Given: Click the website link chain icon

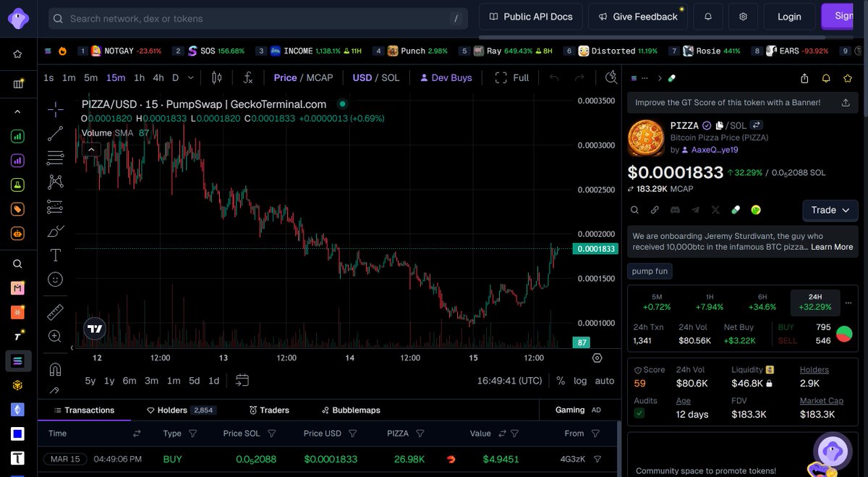Looking at the screenshot, I should pyautogui.click(x=655, y=210).
